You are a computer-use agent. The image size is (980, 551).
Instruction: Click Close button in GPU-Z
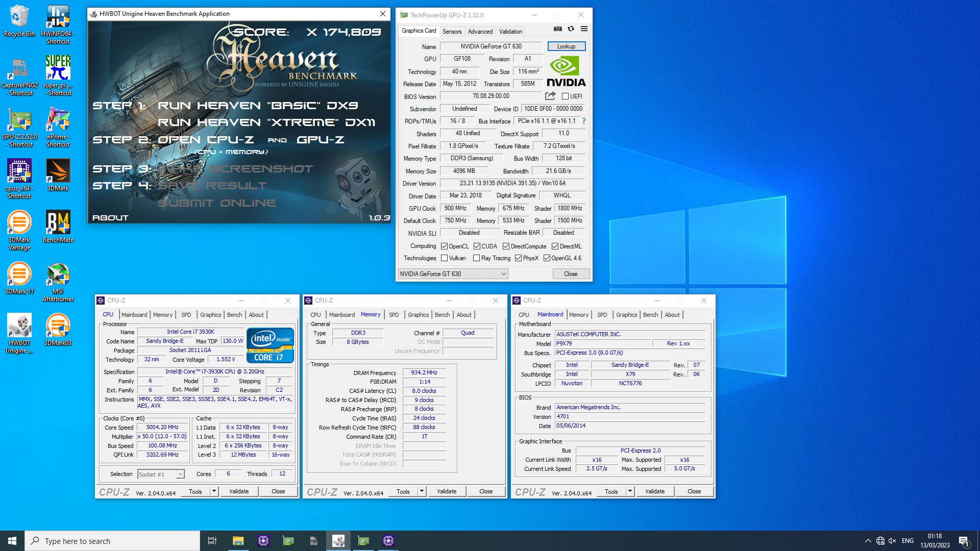click(571, 274)
